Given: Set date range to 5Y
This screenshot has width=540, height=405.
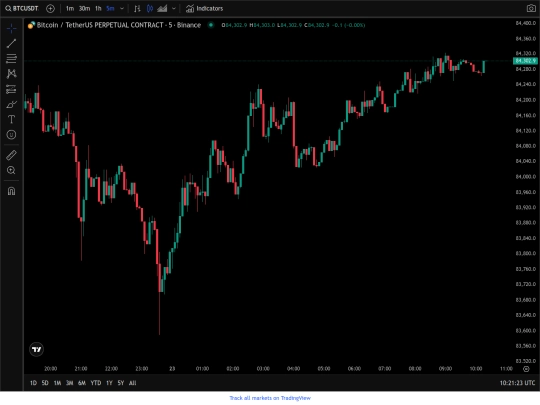Looking at the screenshot, I should coord(121,383).
